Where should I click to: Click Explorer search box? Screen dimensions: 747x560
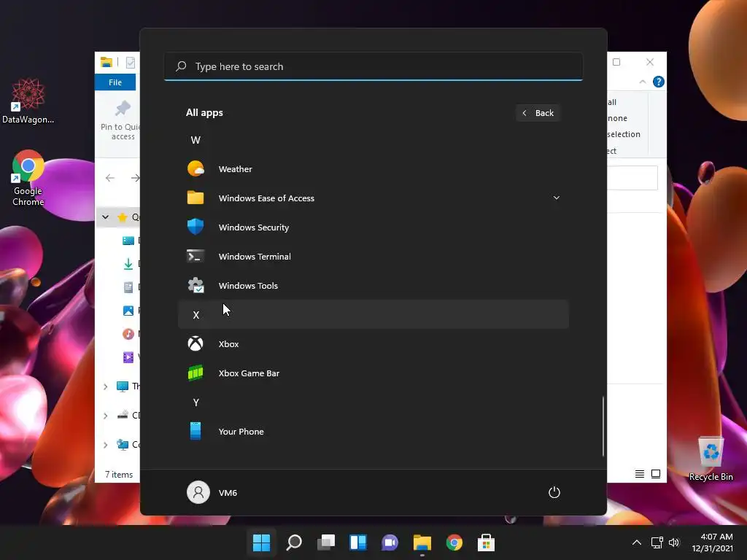click(632, 178)
